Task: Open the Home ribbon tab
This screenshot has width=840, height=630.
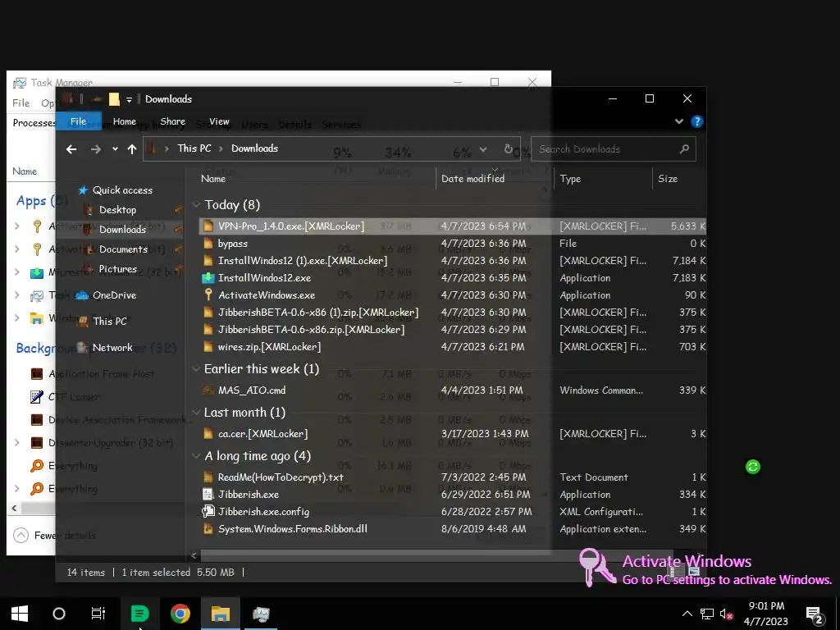Action: tap(125, 121)
